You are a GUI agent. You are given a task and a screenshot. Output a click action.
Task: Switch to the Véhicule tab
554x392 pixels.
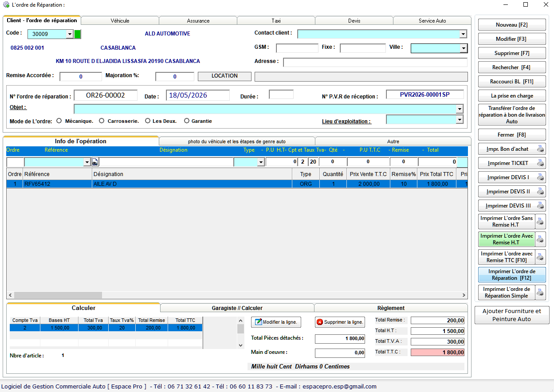point(120,21)
